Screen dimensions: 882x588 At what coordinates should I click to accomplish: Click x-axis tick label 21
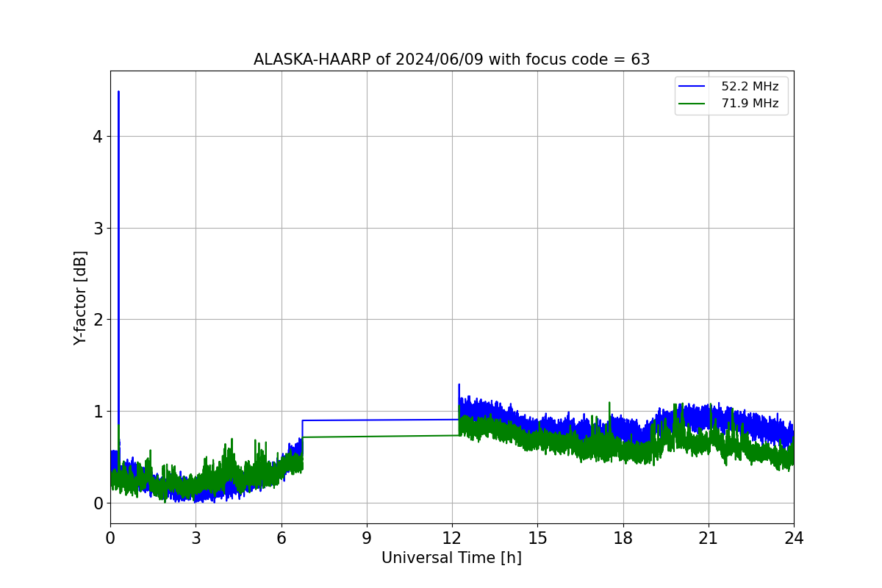coord(709,538)
